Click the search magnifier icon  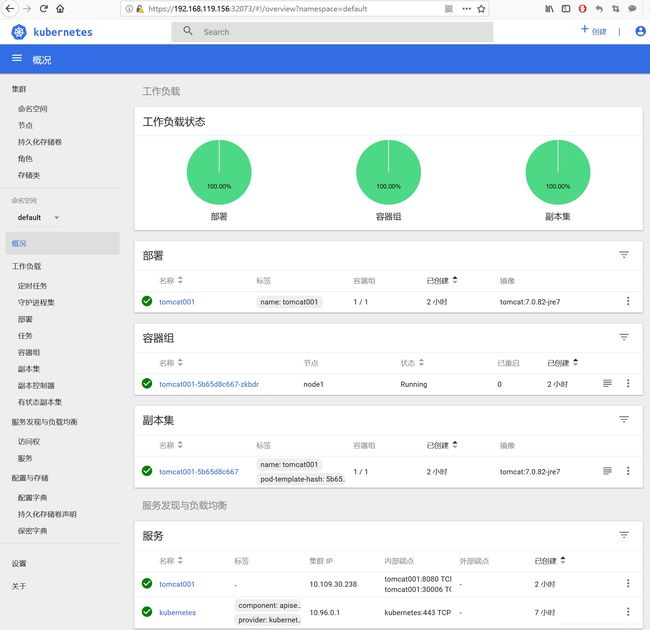(x=188, y=31)
